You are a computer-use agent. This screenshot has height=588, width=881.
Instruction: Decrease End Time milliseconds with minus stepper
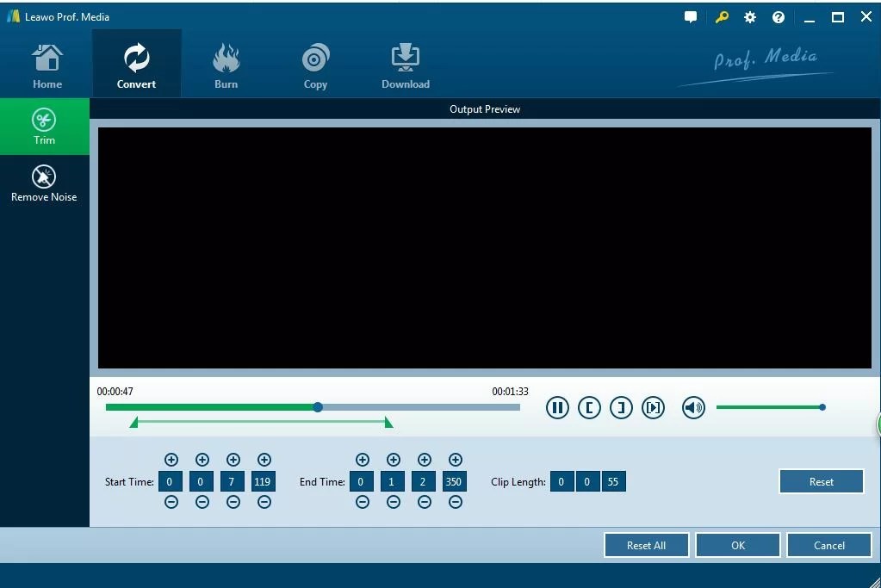(456, 502)
